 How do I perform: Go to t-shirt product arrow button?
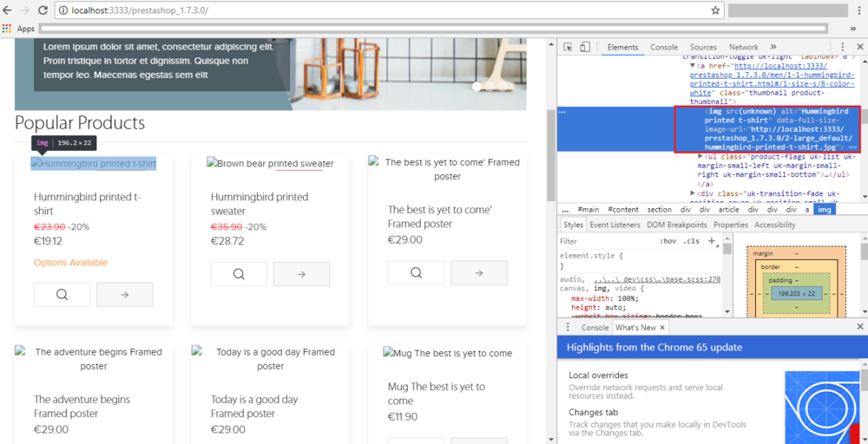[x=124, y=295]
